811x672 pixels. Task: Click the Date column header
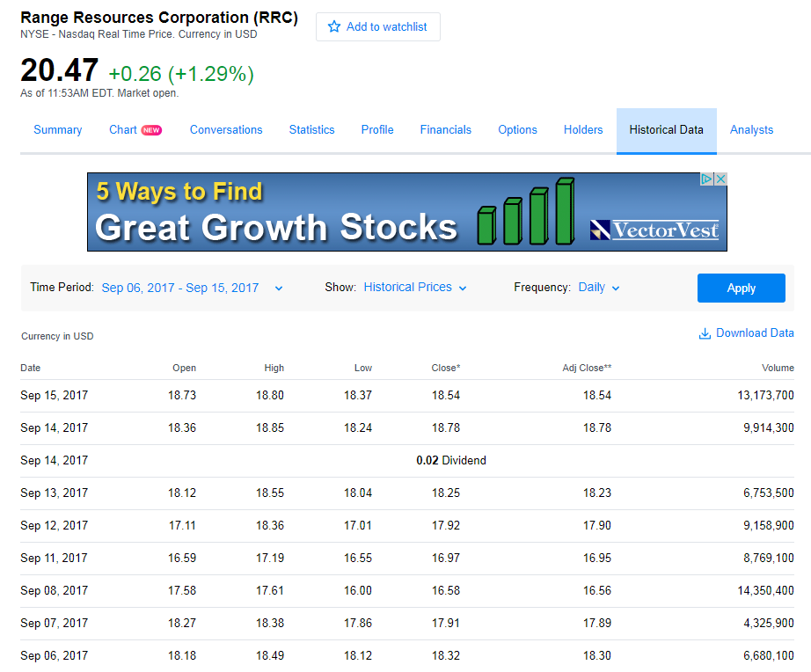[x=31, y=368]
